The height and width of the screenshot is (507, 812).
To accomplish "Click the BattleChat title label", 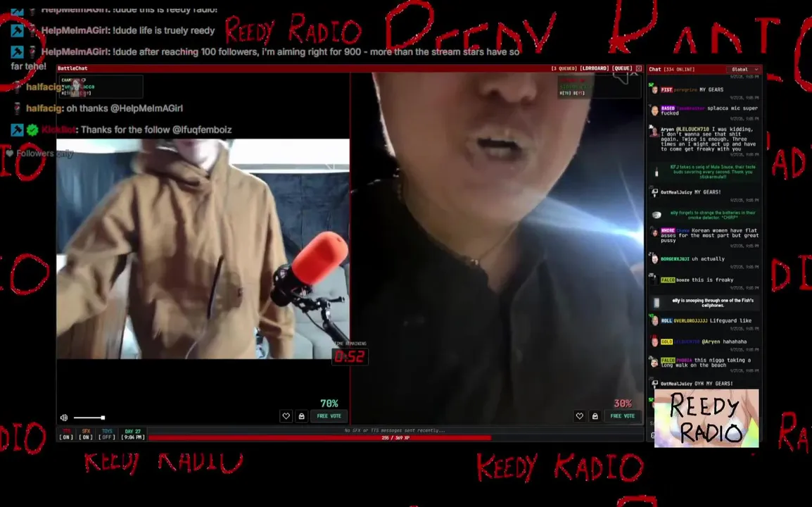I will 72,68.
